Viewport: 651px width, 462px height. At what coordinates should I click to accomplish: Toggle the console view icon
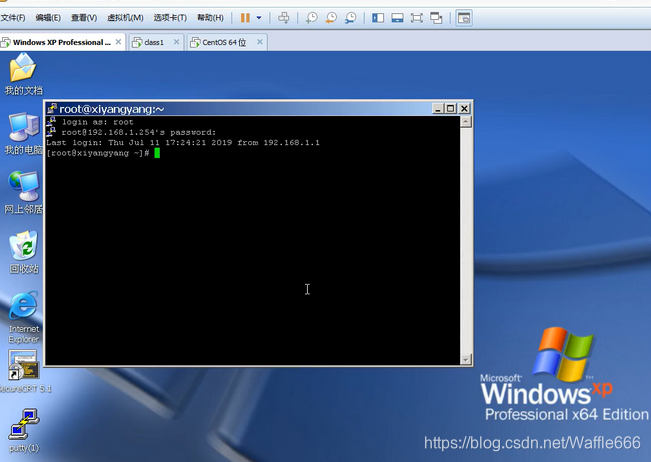[x=464, y=18]
